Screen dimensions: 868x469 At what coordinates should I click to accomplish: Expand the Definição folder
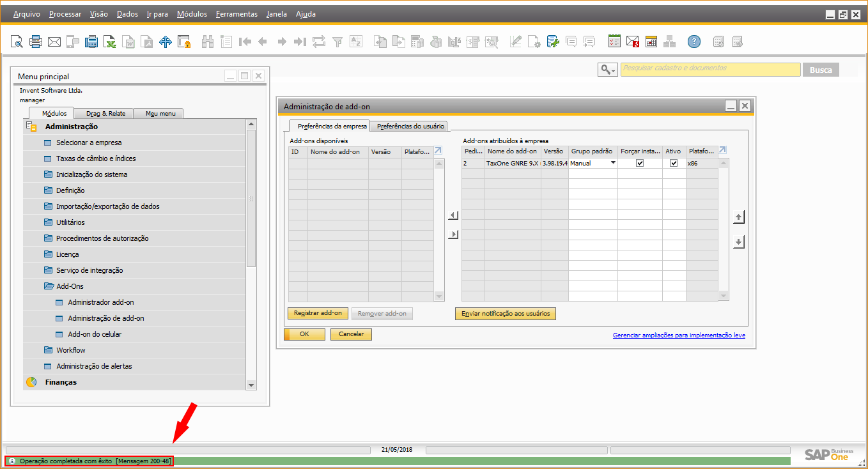tap(49, 190)
